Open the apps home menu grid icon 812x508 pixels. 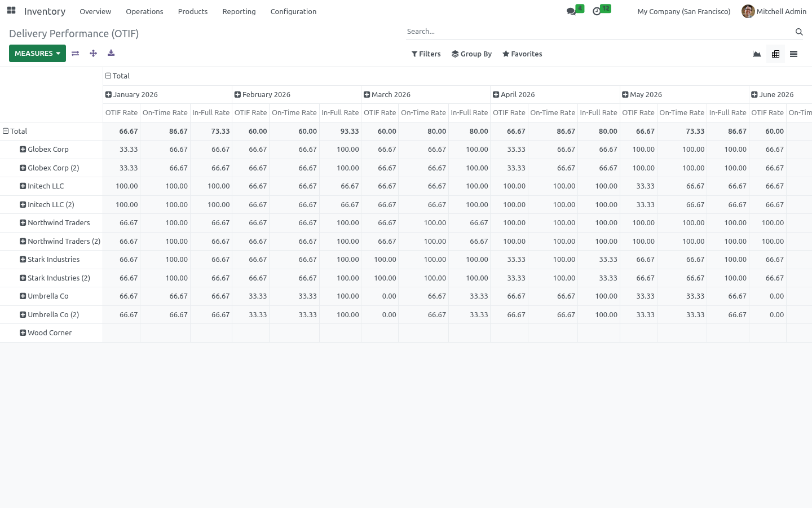(11, 11)
